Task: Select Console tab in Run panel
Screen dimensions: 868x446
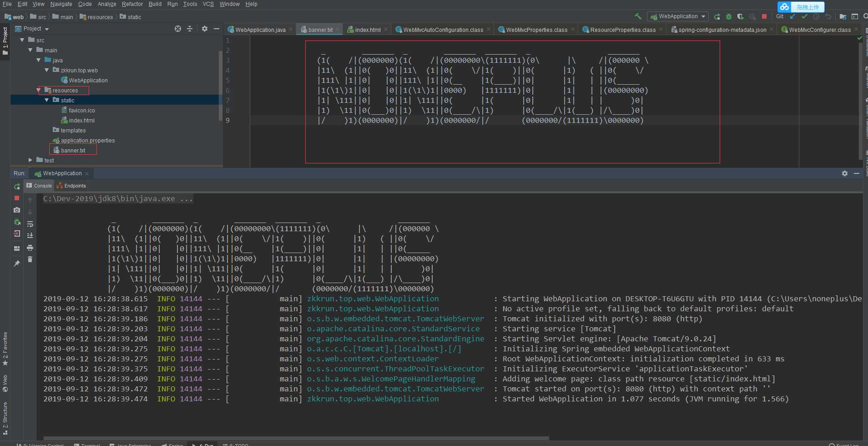Action: pos(39,186)
